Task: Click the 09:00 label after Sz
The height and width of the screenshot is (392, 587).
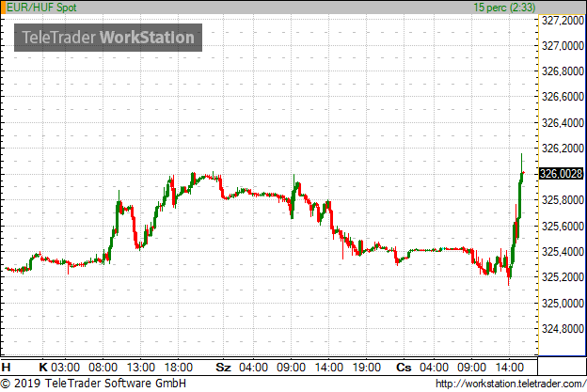Action: 292,368
